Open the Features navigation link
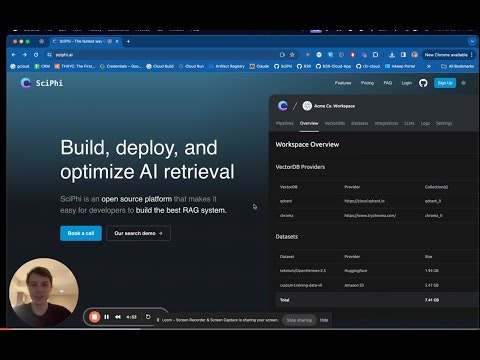 tap(343, 83)
